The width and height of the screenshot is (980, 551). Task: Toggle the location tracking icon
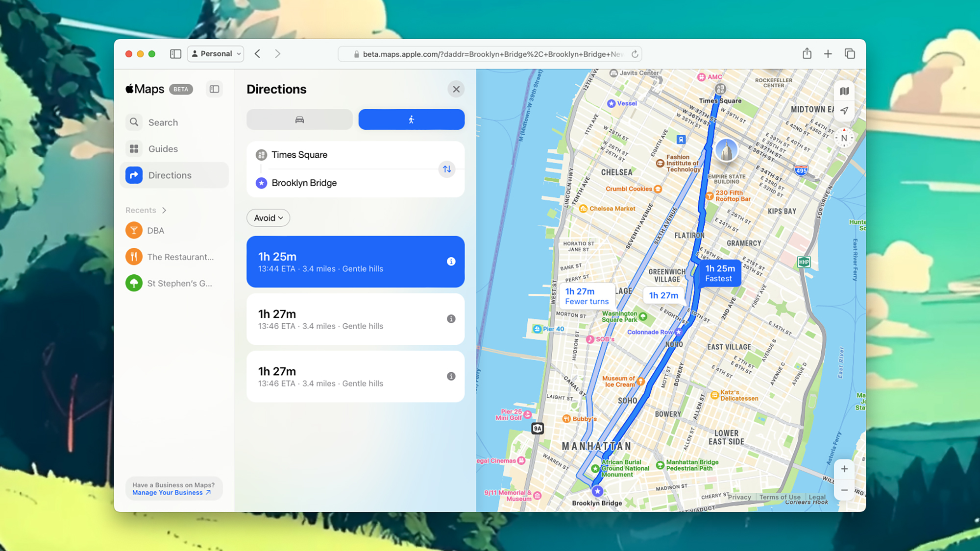(x=845, y=110)
